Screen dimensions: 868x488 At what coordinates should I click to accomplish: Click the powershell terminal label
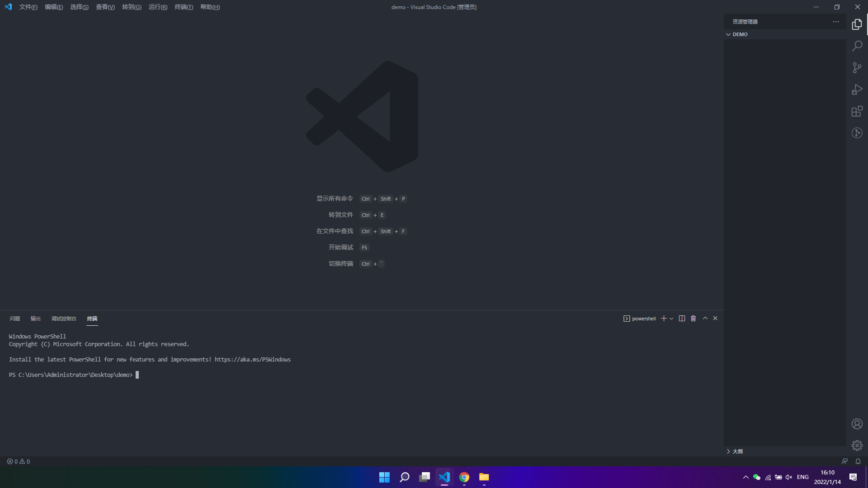coord(639,319)
